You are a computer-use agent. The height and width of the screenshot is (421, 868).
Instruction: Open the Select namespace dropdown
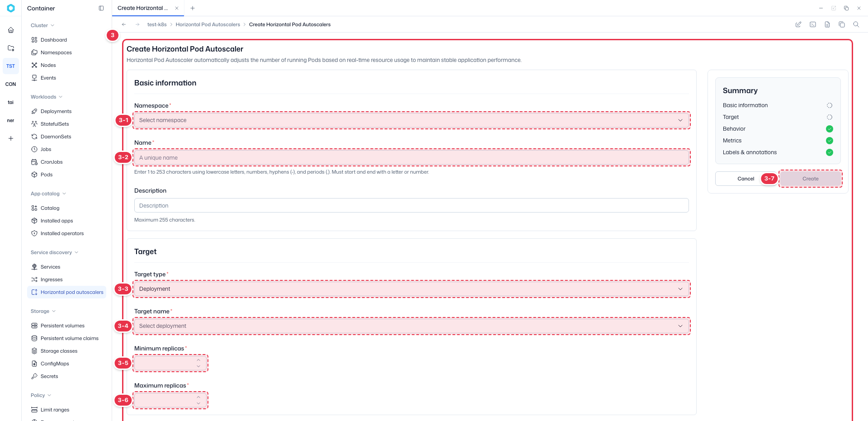pyautogui.click(x=411, y=120)
